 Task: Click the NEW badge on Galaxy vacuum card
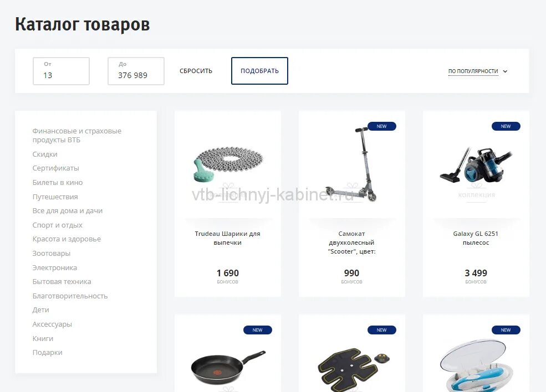click(506, 126)
